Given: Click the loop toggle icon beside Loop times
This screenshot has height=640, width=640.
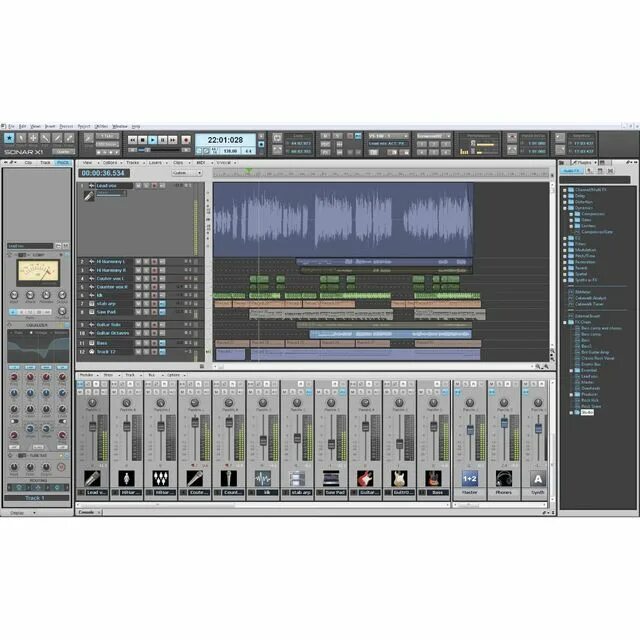Looking at the screenshot, I should pos(277,138).
